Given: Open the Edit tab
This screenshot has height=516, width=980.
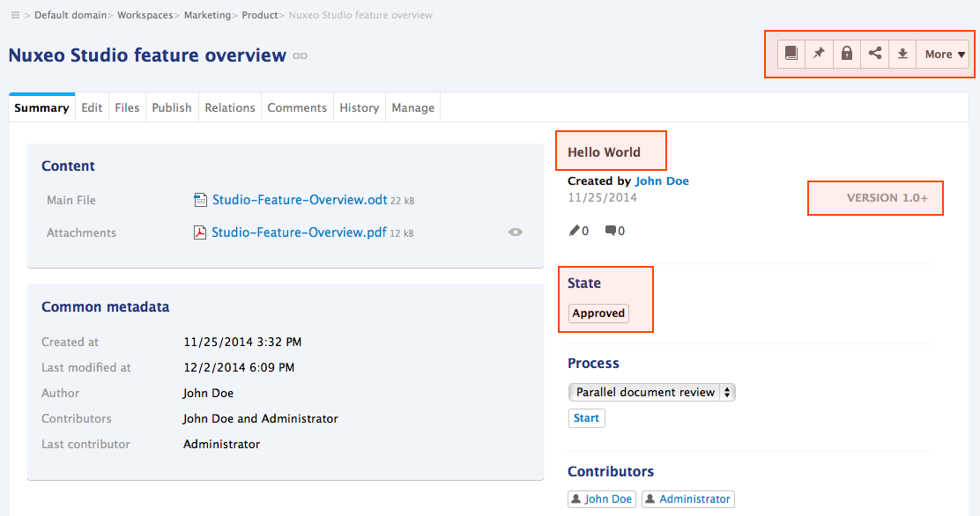Looking at the screenshot, I should (92, 107).
